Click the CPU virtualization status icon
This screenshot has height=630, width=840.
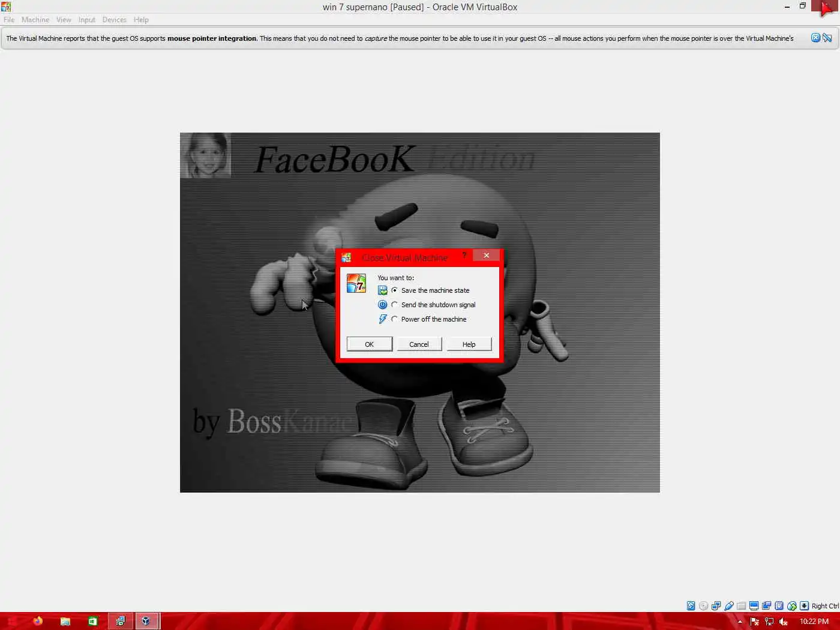point(779,606)
